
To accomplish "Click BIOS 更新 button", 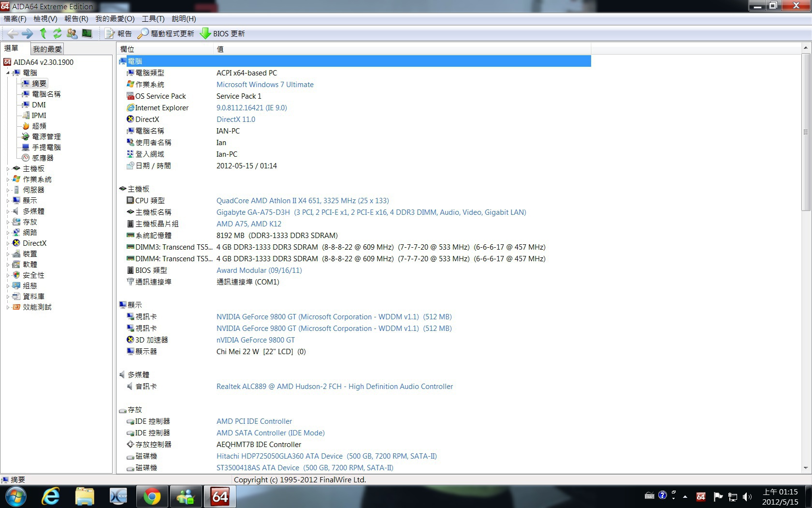I will point(223,33).
